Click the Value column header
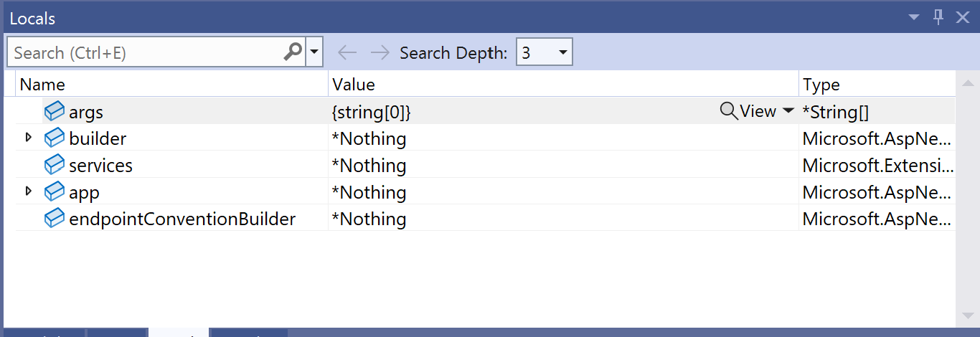 [353, 85]
